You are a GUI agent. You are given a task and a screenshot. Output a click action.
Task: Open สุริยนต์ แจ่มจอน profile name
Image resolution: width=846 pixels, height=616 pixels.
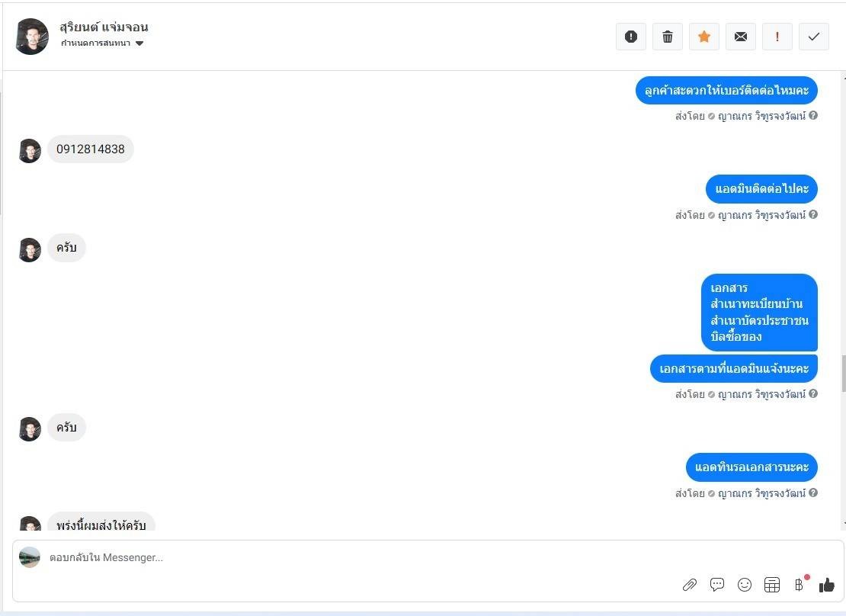point(104,27)
